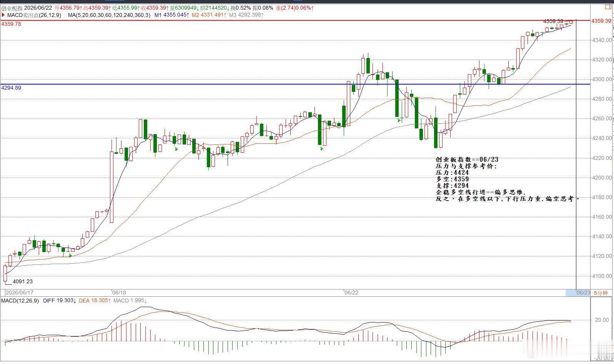
Task: Click the red 4359.78 resistance line label
Action: click(x=11, y=24)
